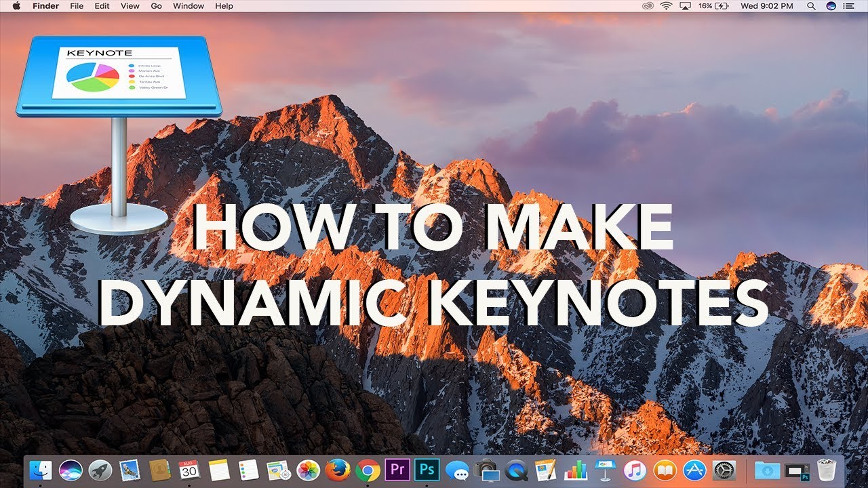This screenshot has height=488, width=868.
Task: Open the View menu
Action: [x=130, y=6]
